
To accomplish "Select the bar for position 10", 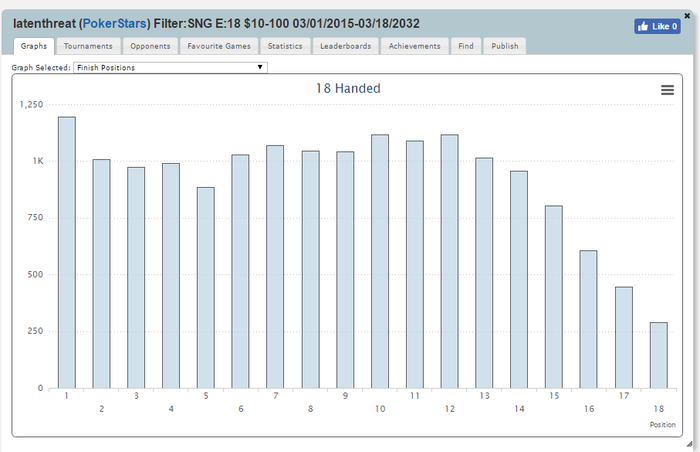I will click(380, 262).
